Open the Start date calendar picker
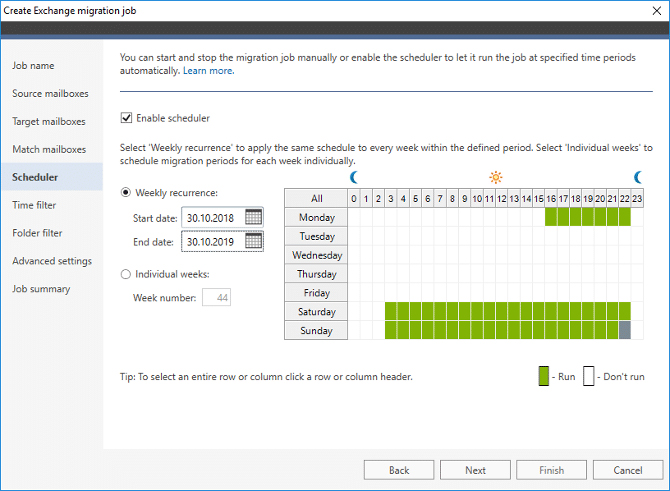This screenshot has height=491, width=670. tap(253, 218)
